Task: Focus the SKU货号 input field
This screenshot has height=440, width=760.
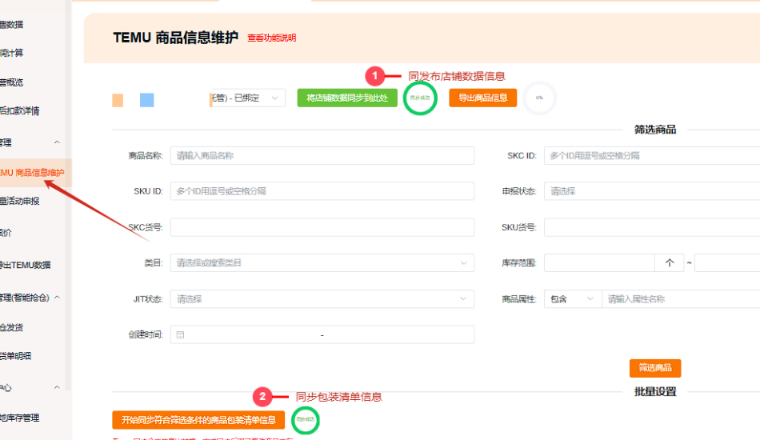Action: pos(652,227)
